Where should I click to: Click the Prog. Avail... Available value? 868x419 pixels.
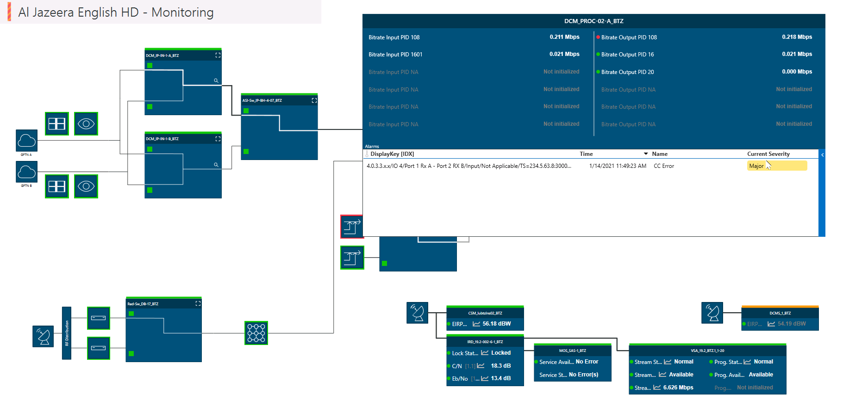pos(761,375)
